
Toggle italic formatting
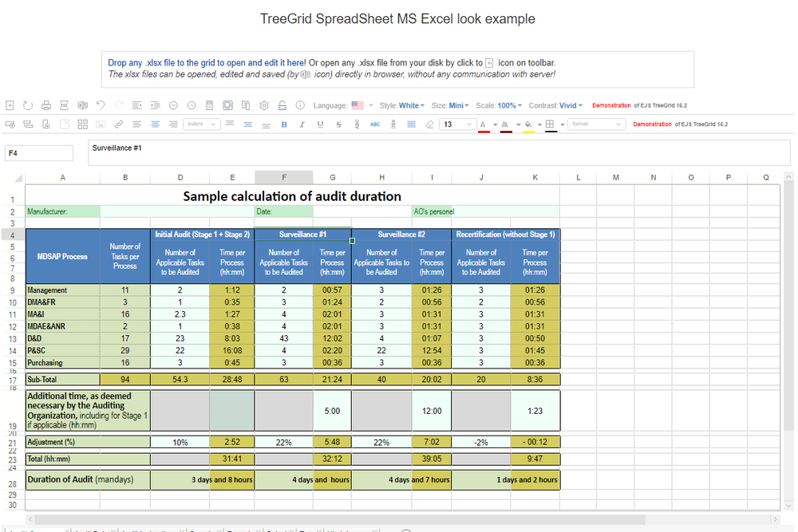[x=302, y=124]
